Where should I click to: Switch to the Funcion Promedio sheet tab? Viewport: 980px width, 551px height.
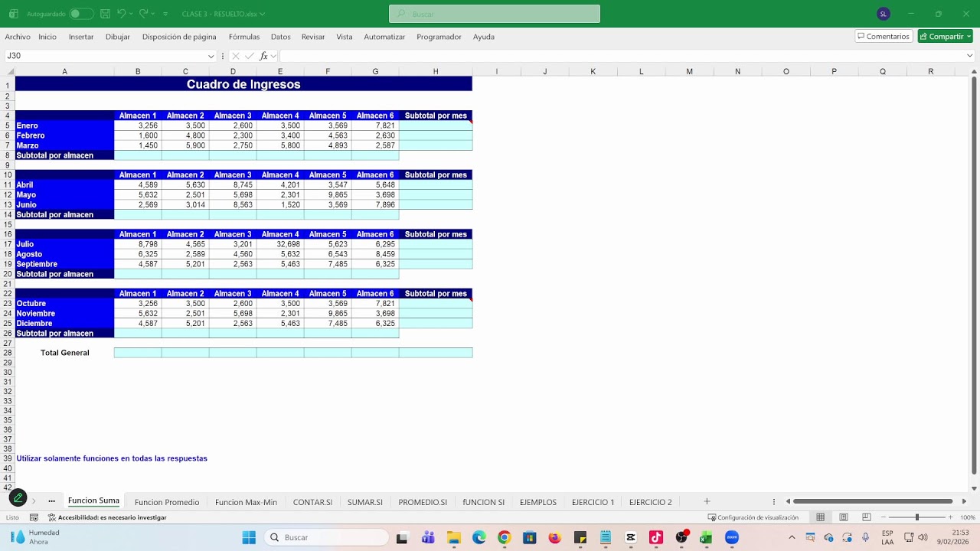point(167,502)
